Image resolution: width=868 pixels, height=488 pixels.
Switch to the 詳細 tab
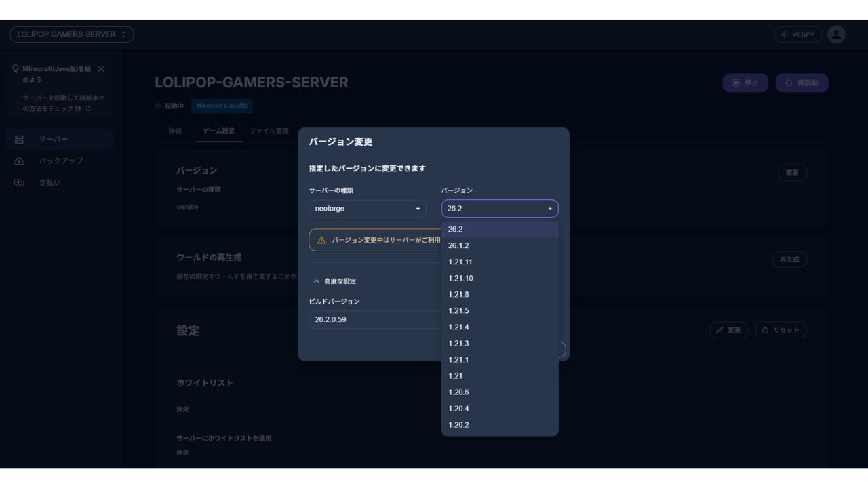point(175,131)
